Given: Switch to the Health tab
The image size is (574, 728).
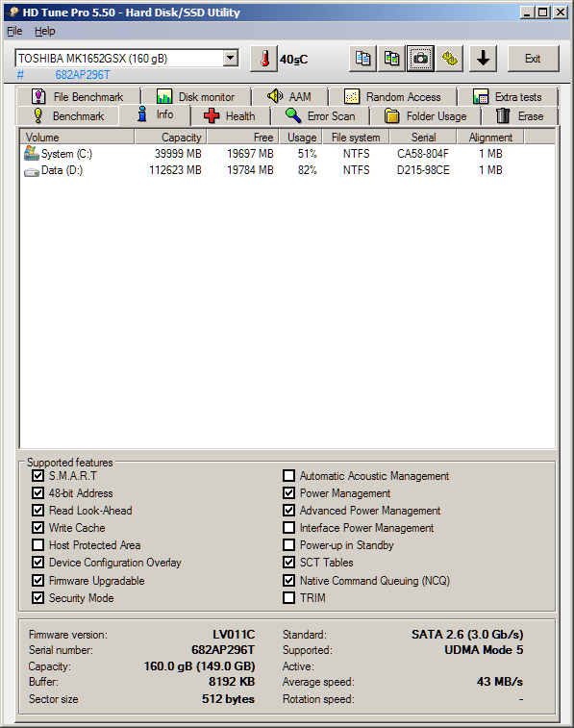Looking at the screenshot, I should tap(230, 116).
